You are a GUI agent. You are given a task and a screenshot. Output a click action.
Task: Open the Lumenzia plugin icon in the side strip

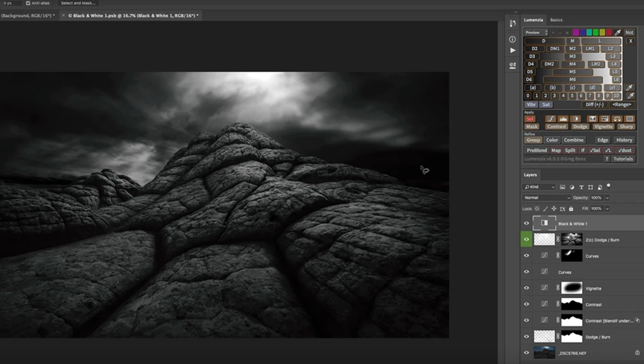coord(512,65)
